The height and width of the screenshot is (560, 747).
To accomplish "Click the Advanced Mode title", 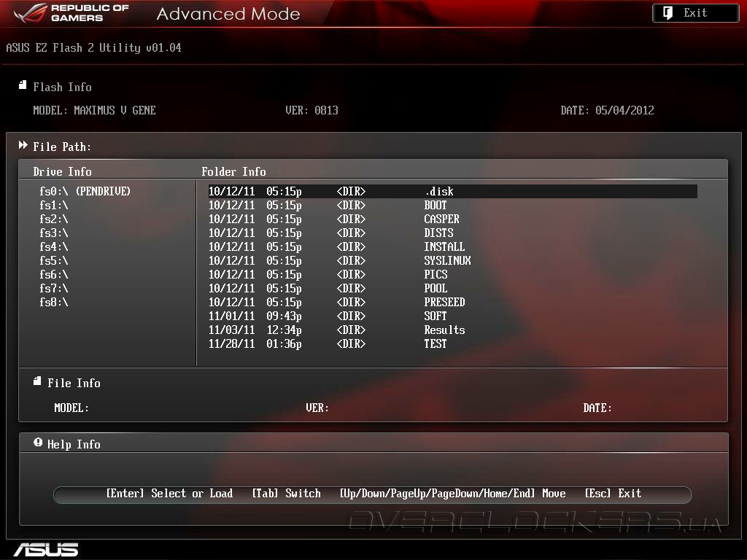I will [228, 14].
